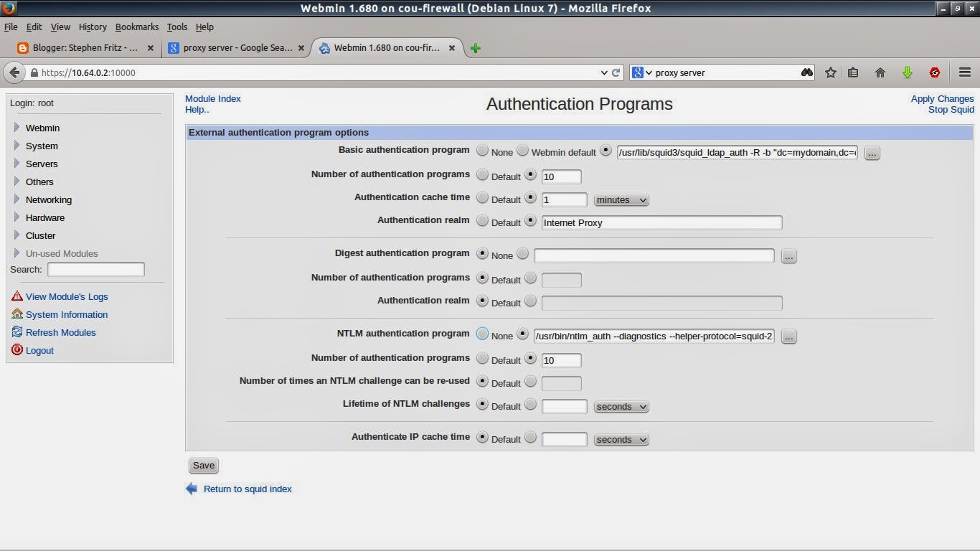Set Authentication cache time to Default

coord(483,197)
